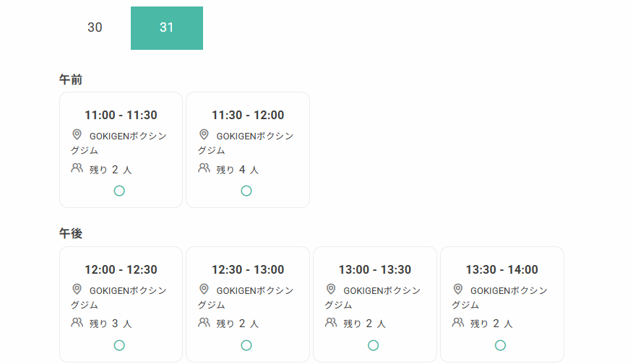
Task: Select the 12:30 - 13:00 slot radio circle
Action: 246,345
